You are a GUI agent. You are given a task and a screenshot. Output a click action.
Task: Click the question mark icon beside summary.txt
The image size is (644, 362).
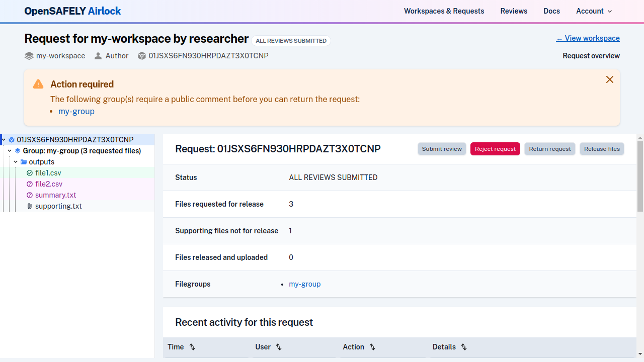(30, 195)
